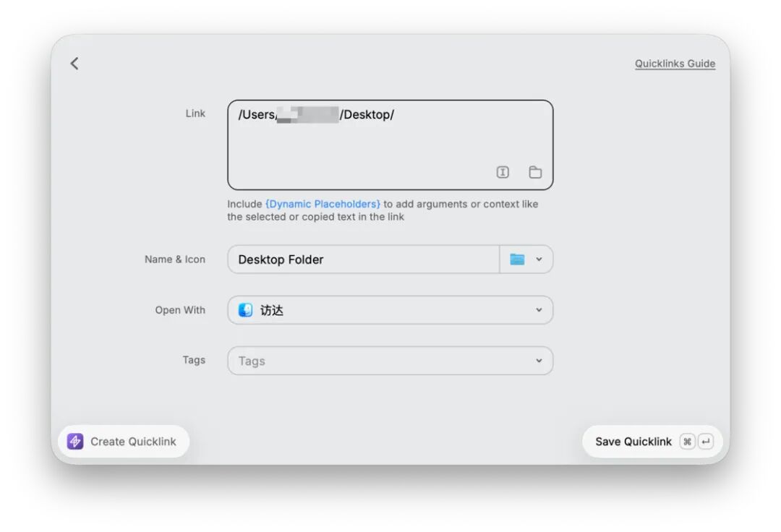Open the Tags dropdown
The image size is (781, 532).
point(390,361)
